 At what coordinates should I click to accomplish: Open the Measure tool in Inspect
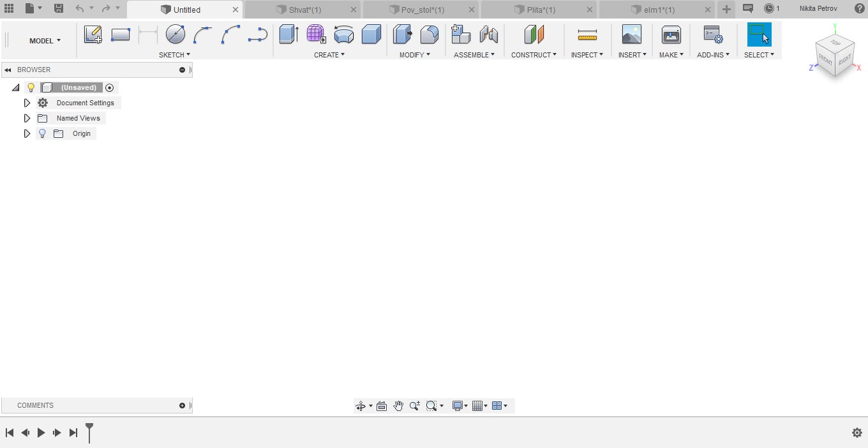tap(587, 34)
